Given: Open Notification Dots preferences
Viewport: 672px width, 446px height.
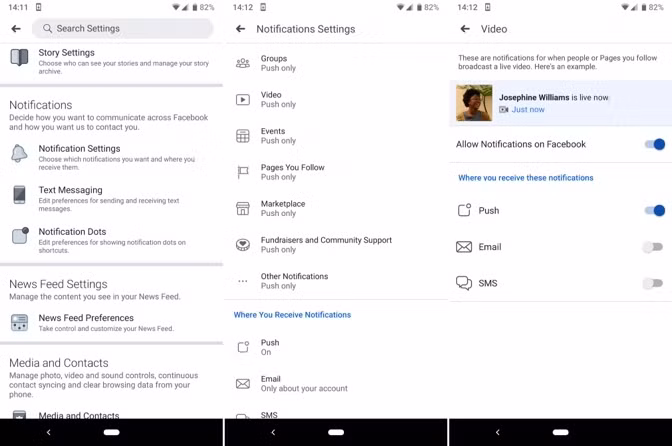Looking at the screenshot, I should pos(72,237).
